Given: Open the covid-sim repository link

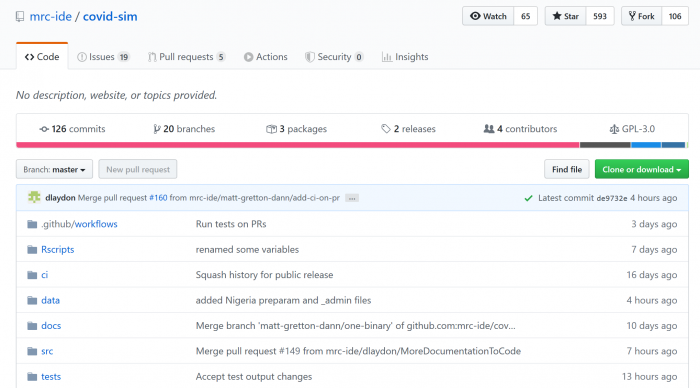Looking at the screenshot, I should (x=110, y=17).
